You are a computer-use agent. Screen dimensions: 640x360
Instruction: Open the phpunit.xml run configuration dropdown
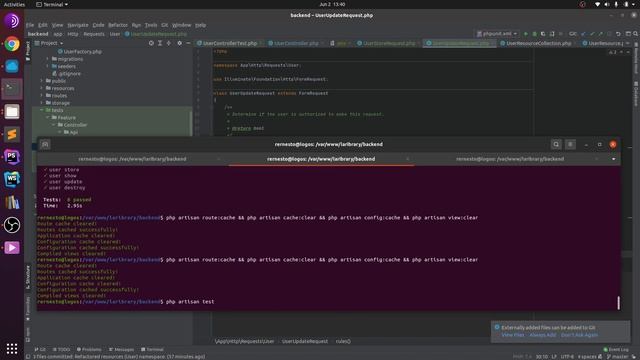coord(497,34)
